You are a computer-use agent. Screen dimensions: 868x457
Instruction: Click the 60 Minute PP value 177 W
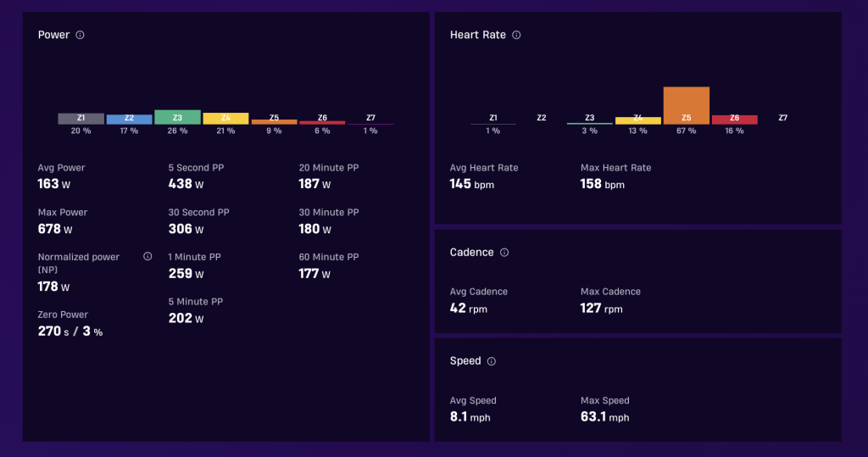314,274
